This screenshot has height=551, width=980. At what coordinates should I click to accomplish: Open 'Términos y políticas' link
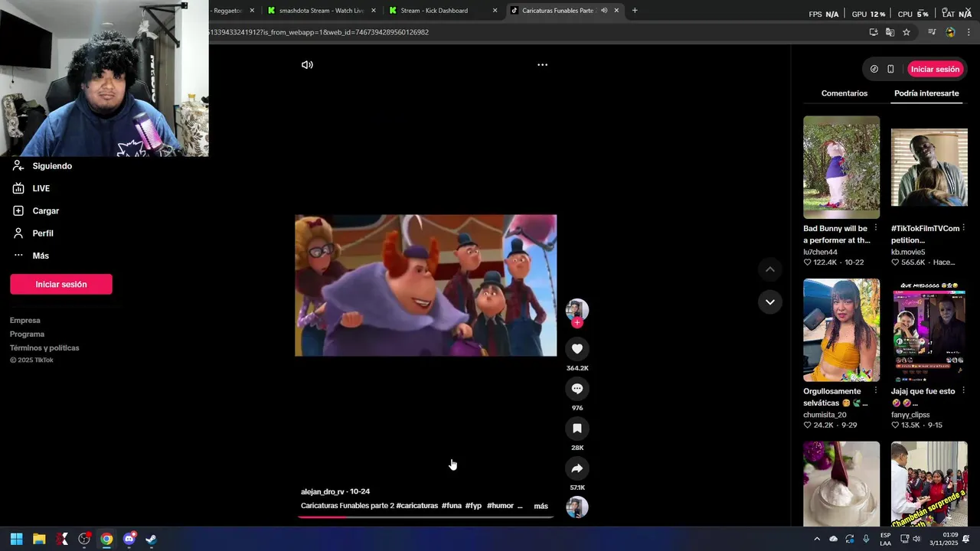coord(44,348)
